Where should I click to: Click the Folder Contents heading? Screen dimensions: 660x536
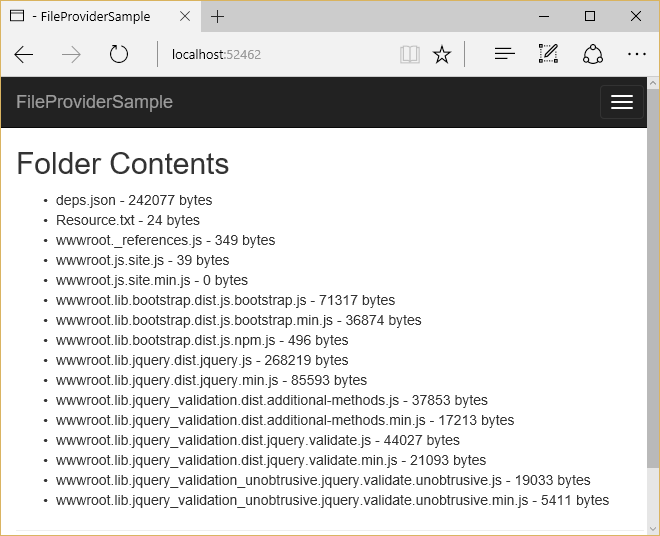coord(123,164)
